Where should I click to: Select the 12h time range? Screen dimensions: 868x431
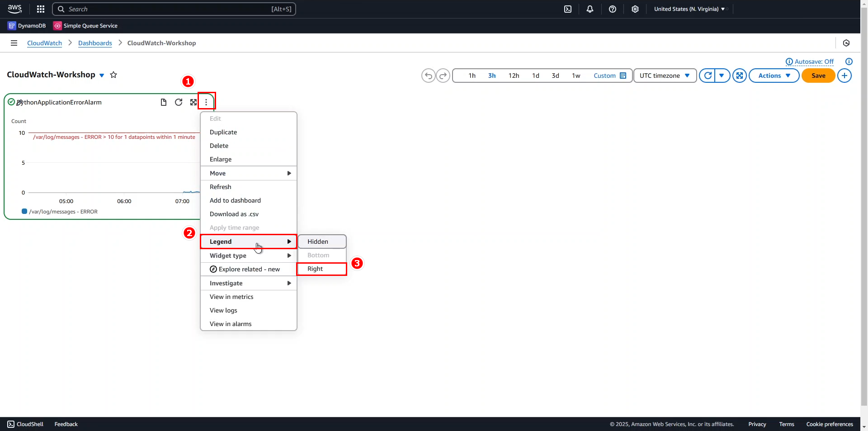pos(514,76)
